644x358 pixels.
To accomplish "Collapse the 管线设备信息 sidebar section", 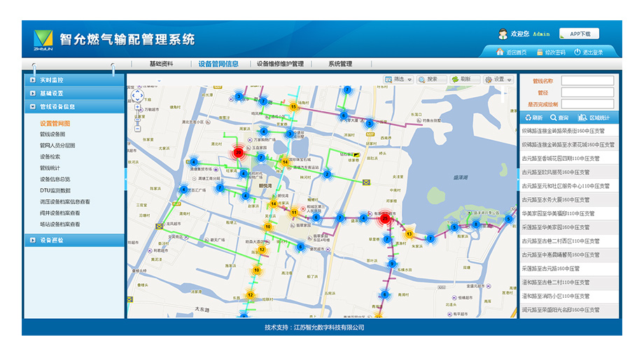I will tap(73, 107).
